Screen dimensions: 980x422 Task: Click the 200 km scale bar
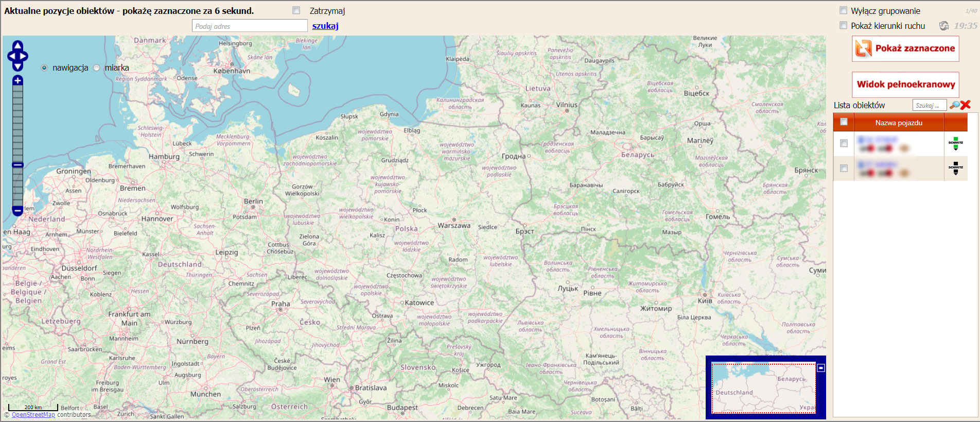33,408
